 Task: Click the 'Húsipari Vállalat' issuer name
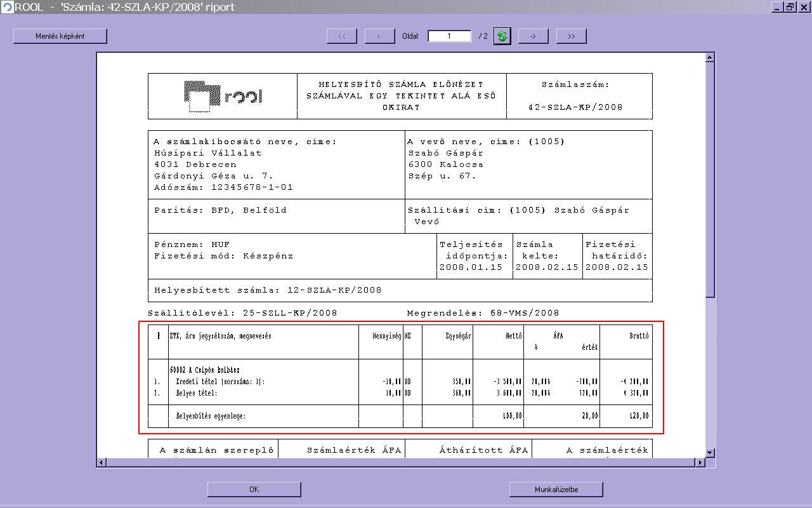point(208,153)
